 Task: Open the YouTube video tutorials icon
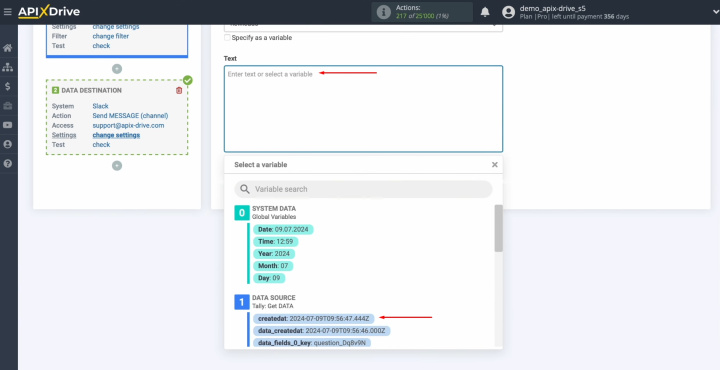(7, 125)
